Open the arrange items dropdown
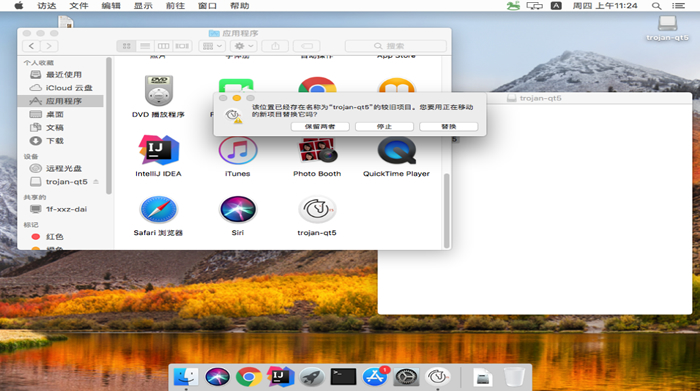Screen dimensions: 700x391 [212, 46]
